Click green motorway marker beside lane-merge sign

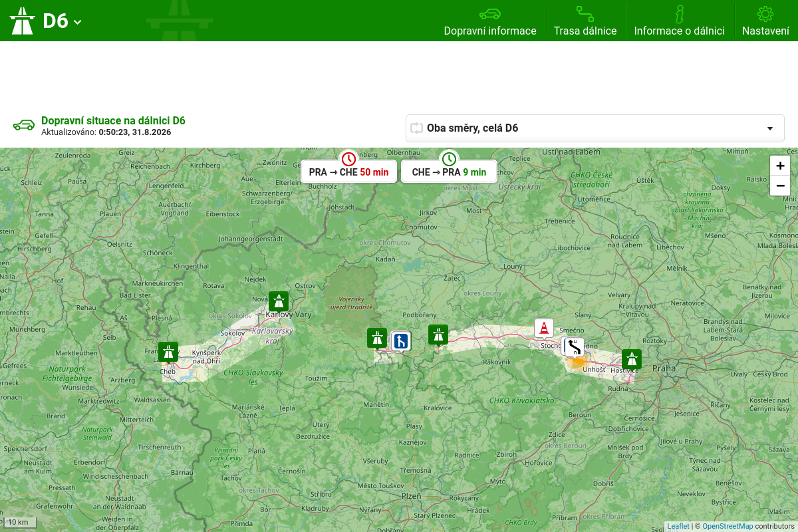click(x=377, y=338)
